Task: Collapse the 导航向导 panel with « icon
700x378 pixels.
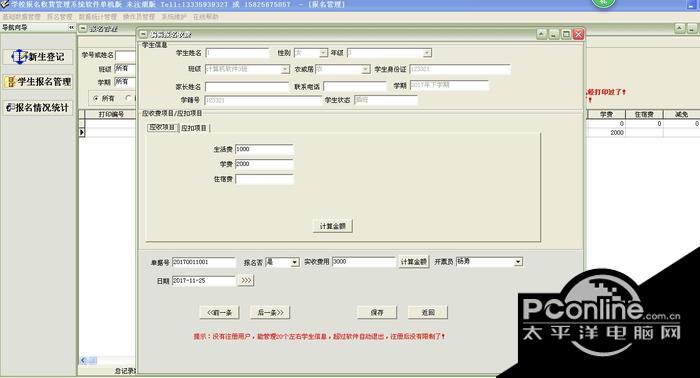Action: [x=71, y=28]
